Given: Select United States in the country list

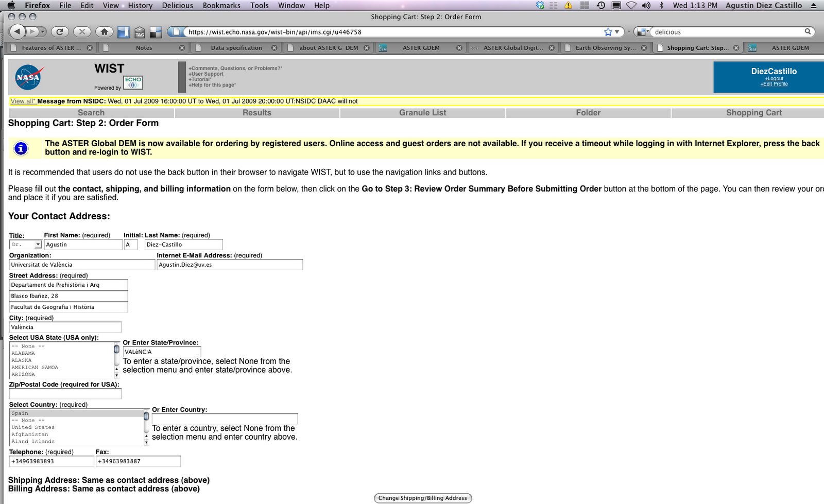Looking at the screenshot, I should pyautogui.click(x=76, y=427).
